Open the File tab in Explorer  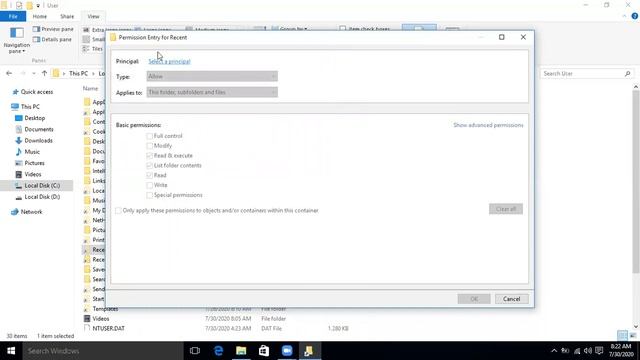point(13,16)
